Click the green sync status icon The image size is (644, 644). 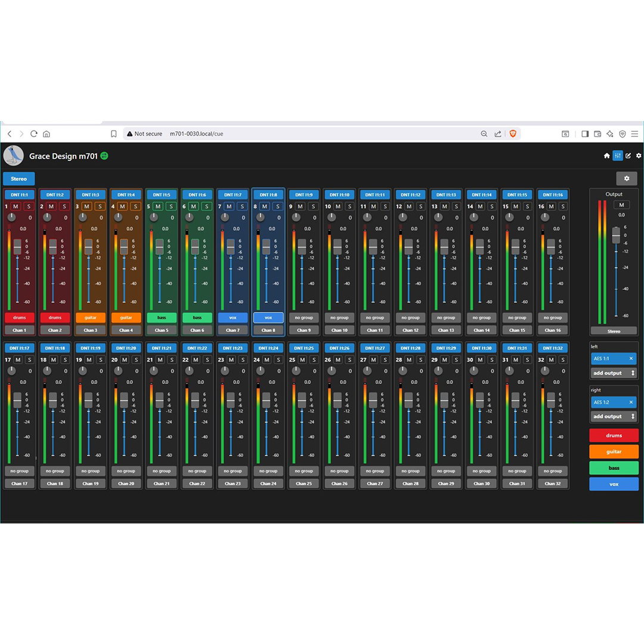coord(104,156)
